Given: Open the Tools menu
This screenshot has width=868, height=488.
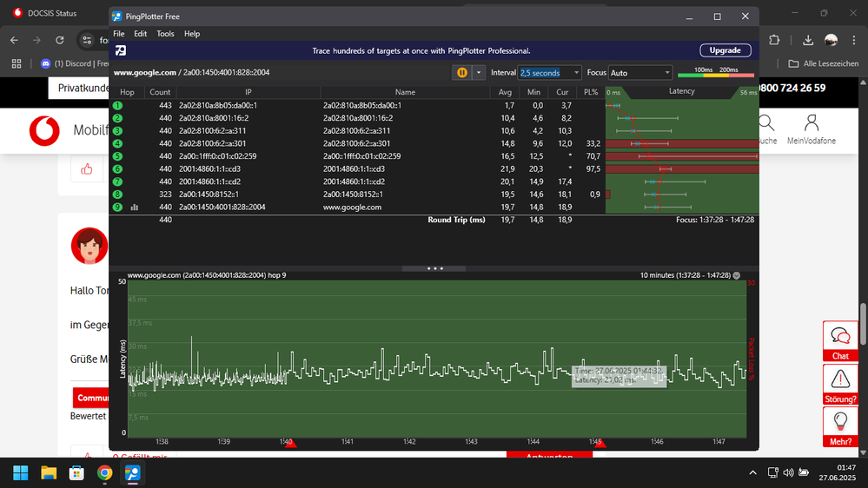Looking at the screenshot, I should [x=165, y=34].
